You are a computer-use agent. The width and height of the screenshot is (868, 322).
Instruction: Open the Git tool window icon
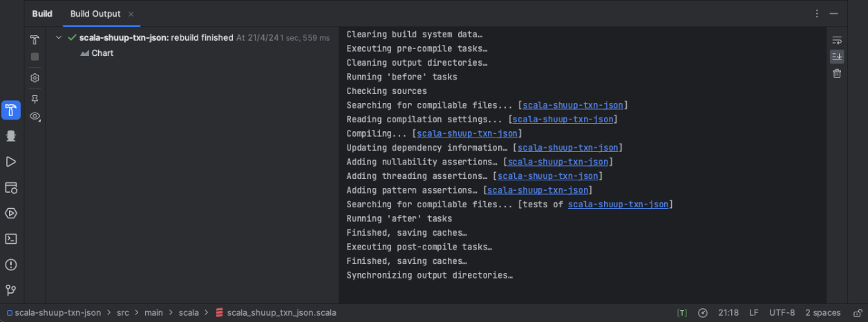coord(11,290)
